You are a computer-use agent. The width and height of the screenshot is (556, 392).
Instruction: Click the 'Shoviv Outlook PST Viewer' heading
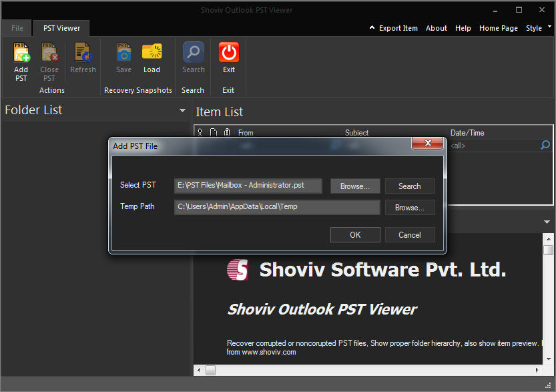tap(322, 309)
